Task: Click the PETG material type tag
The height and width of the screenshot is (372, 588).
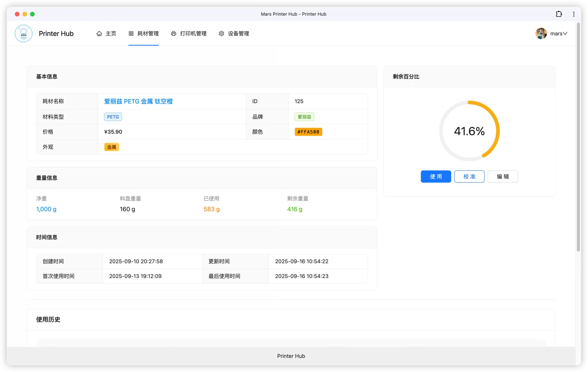Action: [113, 117]
